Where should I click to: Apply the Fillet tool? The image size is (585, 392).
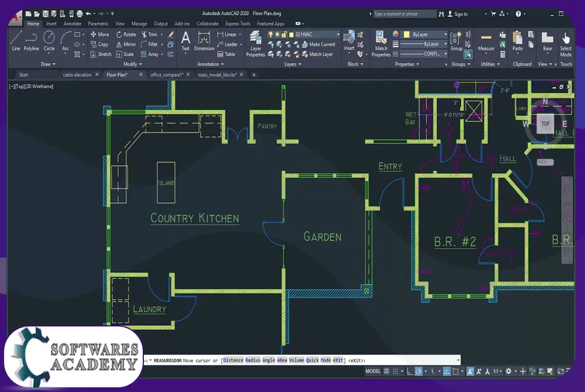click(x=149, y=44)
